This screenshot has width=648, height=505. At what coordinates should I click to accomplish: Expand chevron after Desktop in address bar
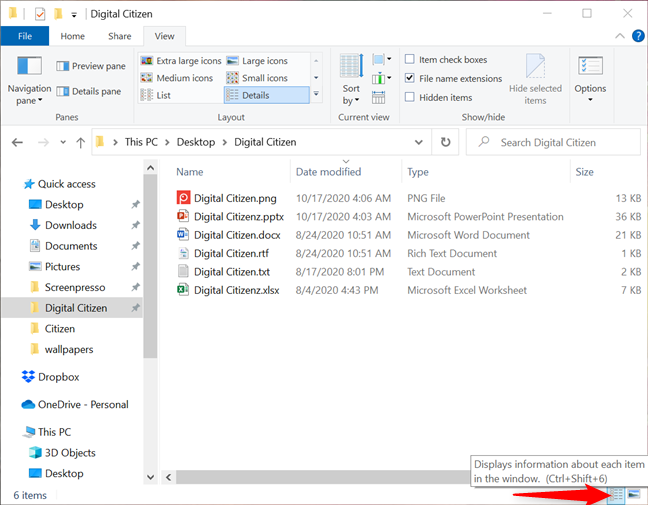(225, 143)
